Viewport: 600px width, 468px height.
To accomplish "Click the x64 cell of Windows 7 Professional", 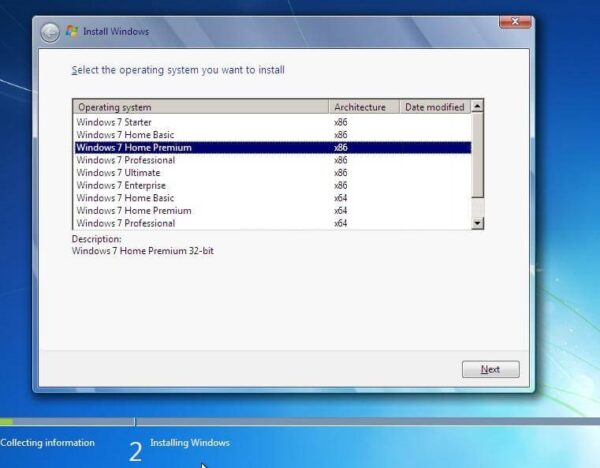I will (x=341, y=223).
